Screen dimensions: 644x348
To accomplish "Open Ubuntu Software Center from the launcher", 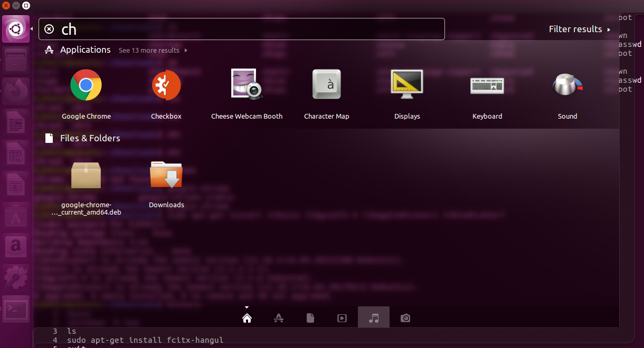I will pyautogui.click(x=16, y=215).
